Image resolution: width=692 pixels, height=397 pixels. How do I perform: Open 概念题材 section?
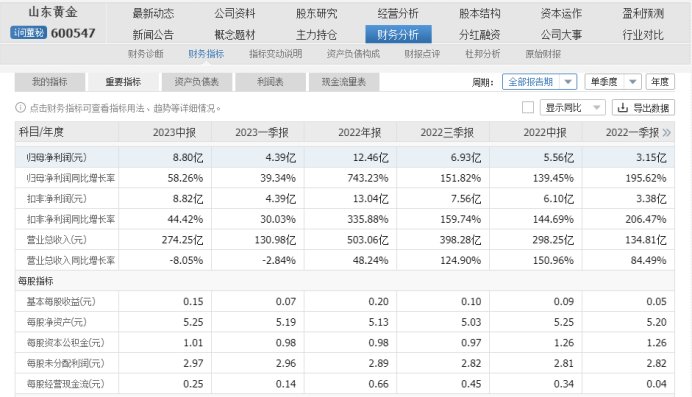[235, 34]
